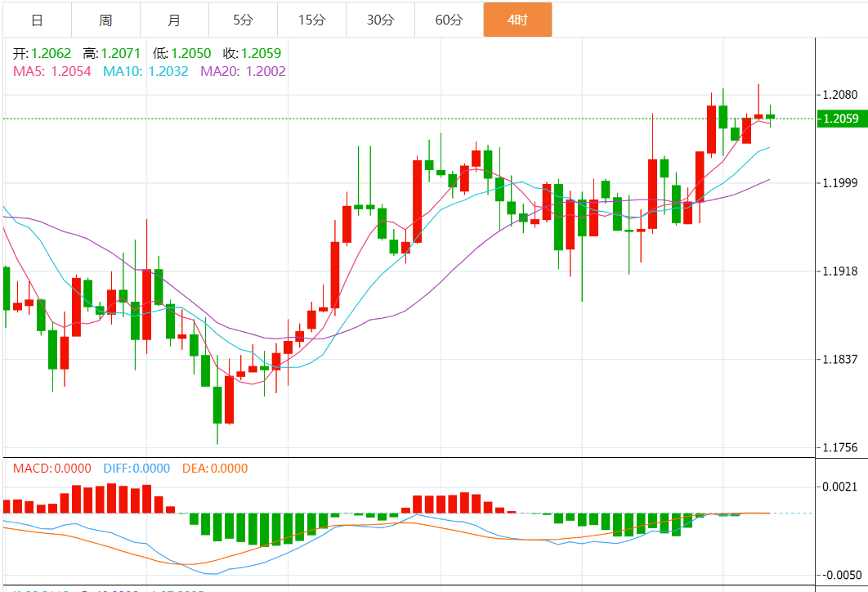Click the 开:1.2062 open price value
The image size is (868, 592).
(42, 53)
